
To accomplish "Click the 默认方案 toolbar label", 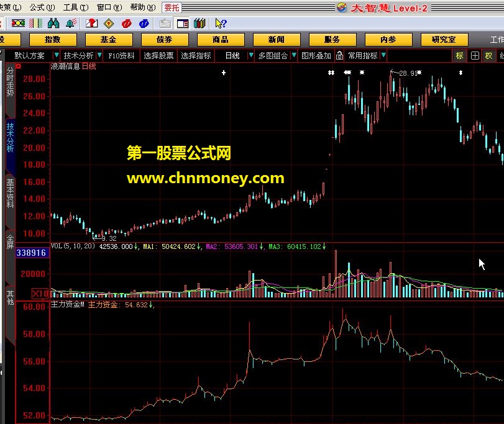I will click(30, 55).
